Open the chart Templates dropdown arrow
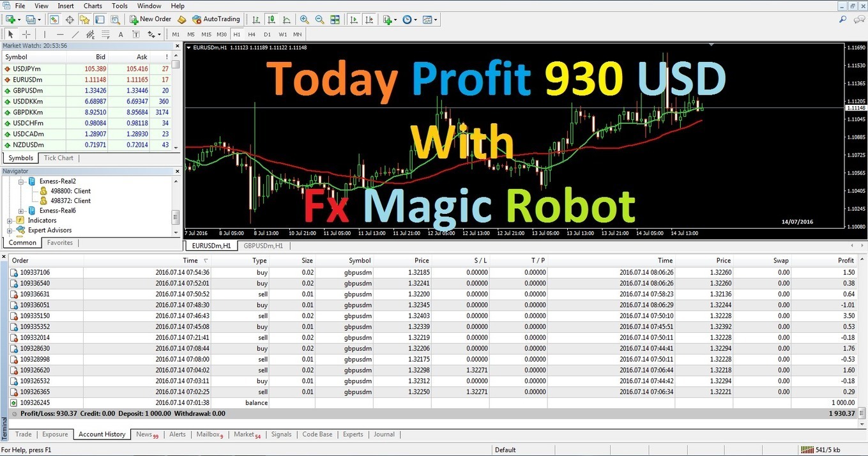868x456 pixels. coord(436,20)
